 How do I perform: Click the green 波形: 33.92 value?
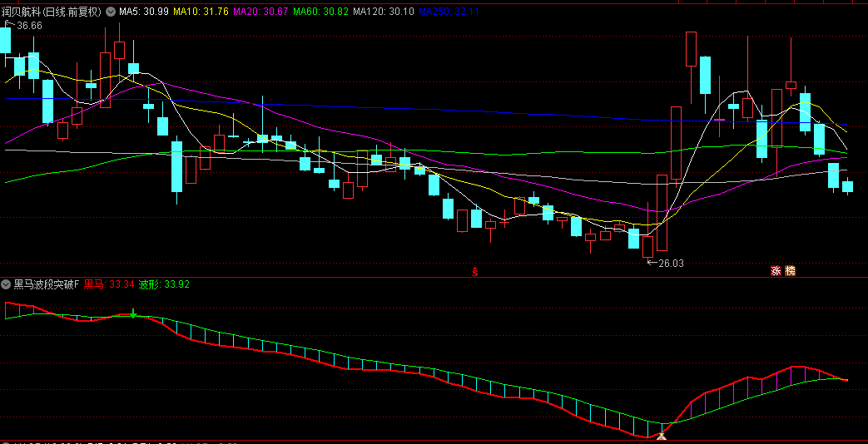pyautogui.click(x=164, y=284)
